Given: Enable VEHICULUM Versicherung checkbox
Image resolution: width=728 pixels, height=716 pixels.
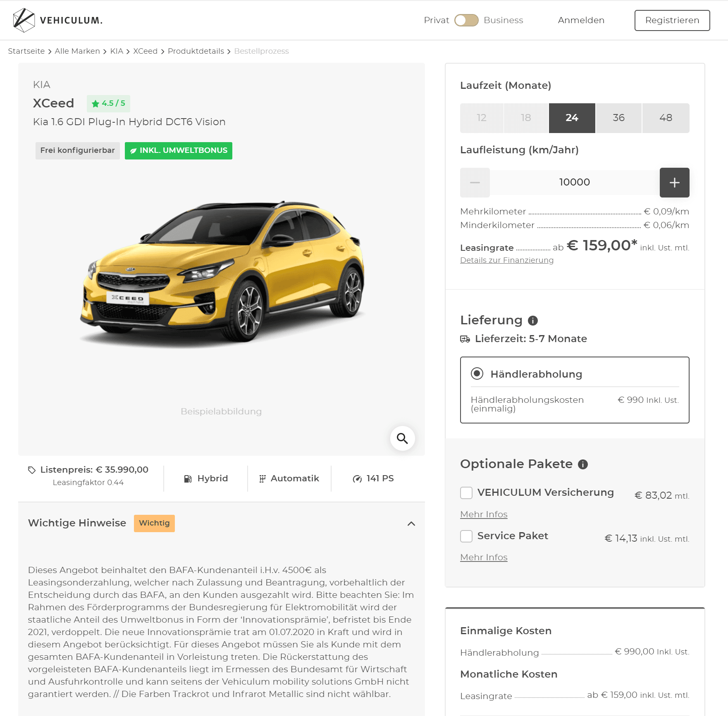Looking at the screenshot, I should [x=466, y=492].
